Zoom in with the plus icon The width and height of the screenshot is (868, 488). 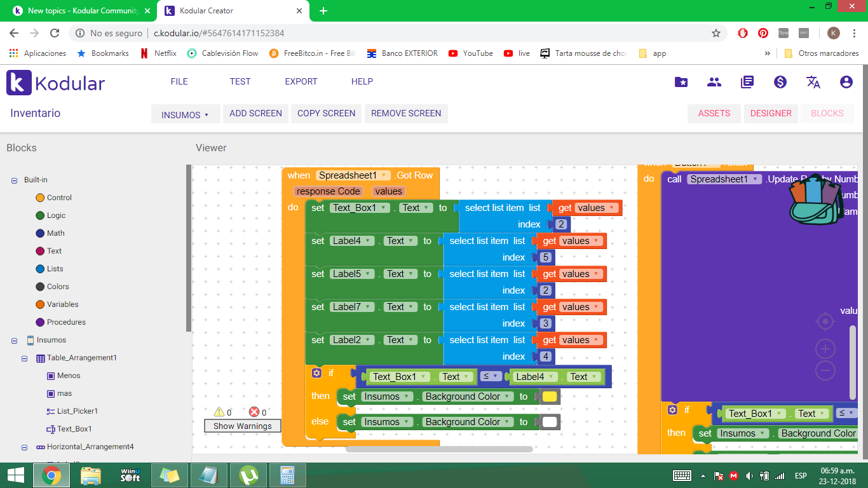click(825, 349)
